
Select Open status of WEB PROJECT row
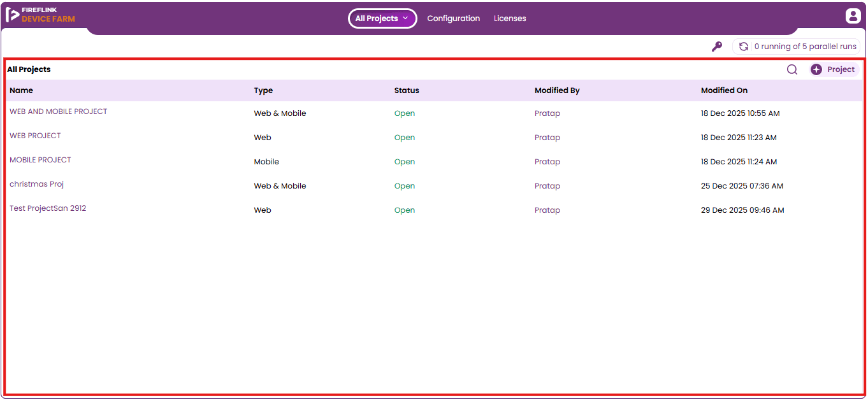(405, 138)
